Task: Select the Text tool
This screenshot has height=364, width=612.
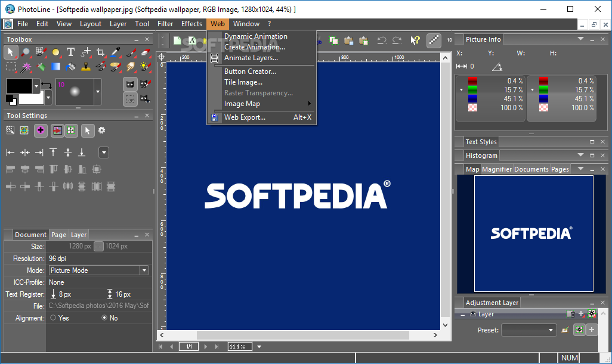Action: [70, 52]
